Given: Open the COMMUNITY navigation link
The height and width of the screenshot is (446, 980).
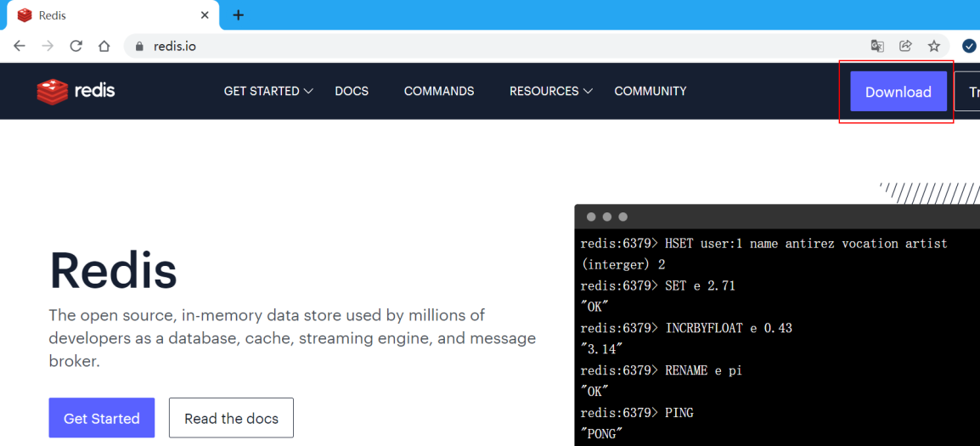Looking at the screenshot, I should pos(650,92).
